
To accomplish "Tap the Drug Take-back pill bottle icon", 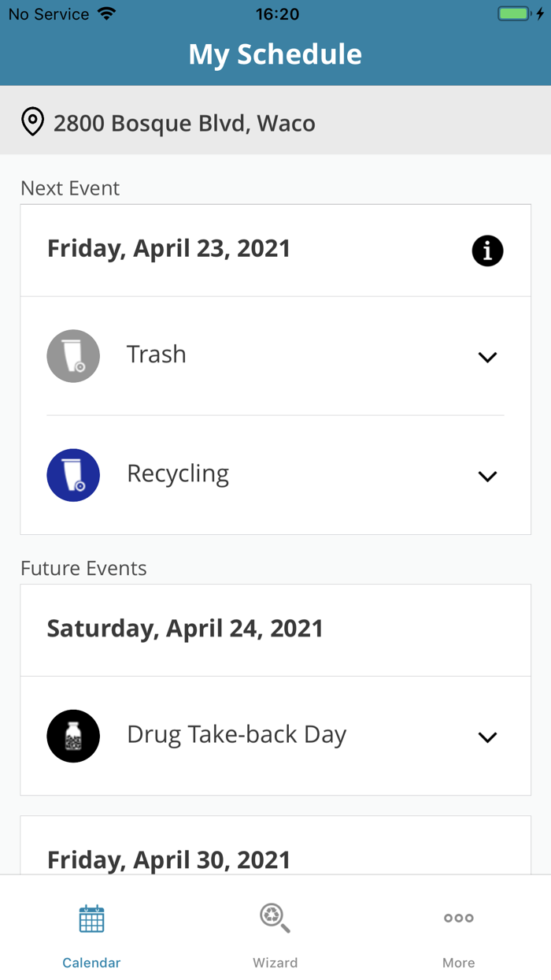I will [x=73, y=736].
